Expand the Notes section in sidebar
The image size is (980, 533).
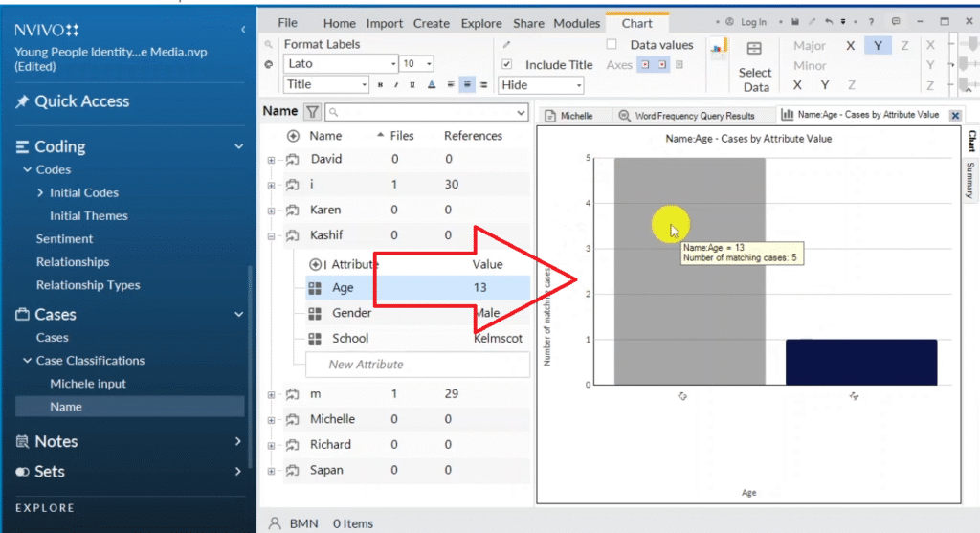[237, 441]
